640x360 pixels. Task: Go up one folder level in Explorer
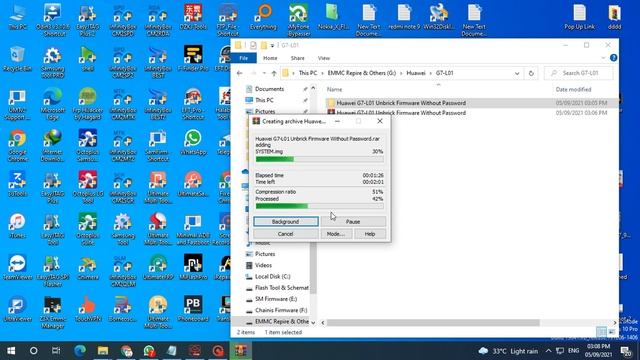pos(274,73)
